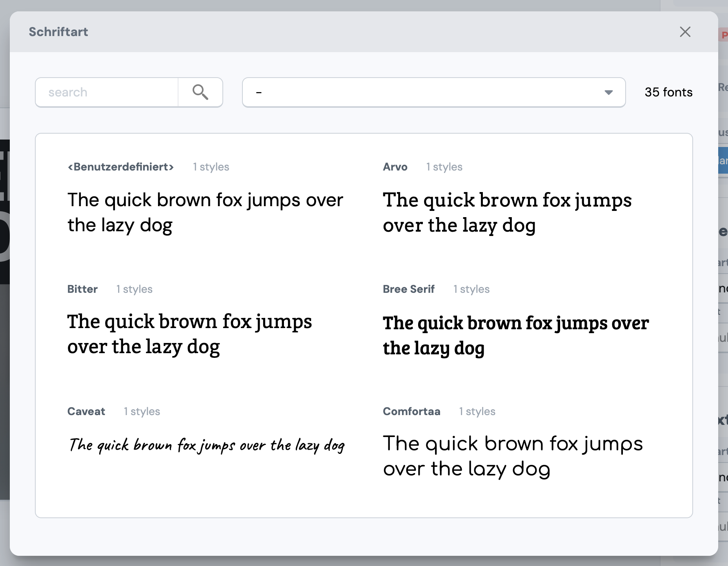Click '1 styles' next to Arvo
Screen dimensions: 728x566
click(x=444, y=167)
